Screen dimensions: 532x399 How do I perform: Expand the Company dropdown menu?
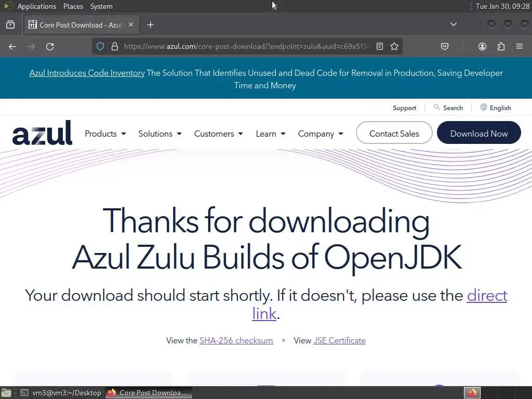pos(321,134)
